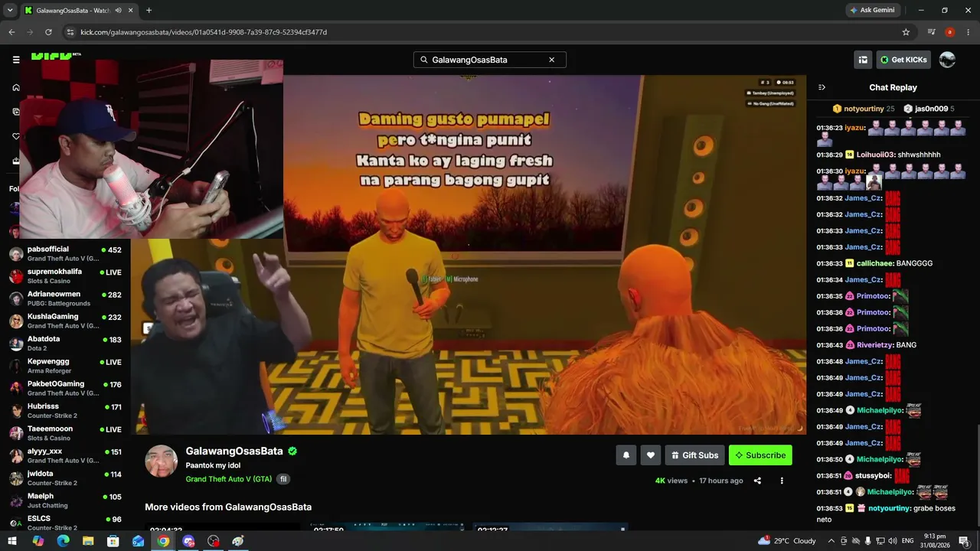Open Taeeemooon followed channel
This screenshot has width=980, height=551.
(x=65, y=433)
